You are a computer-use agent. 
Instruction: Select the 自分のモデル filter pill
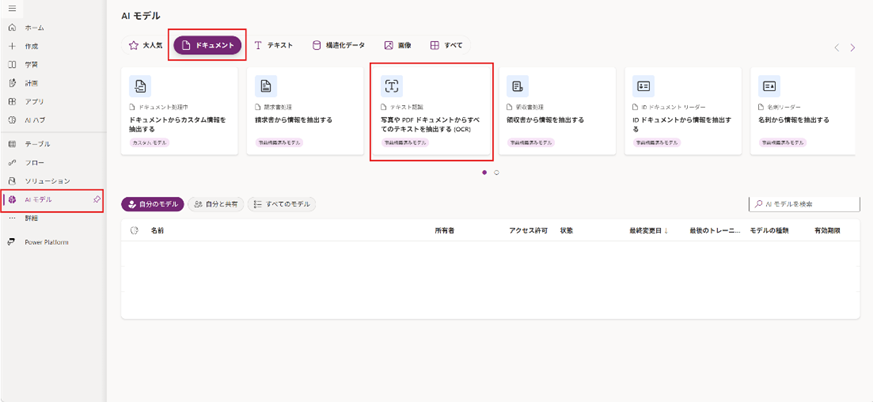(x=153, y=204)
